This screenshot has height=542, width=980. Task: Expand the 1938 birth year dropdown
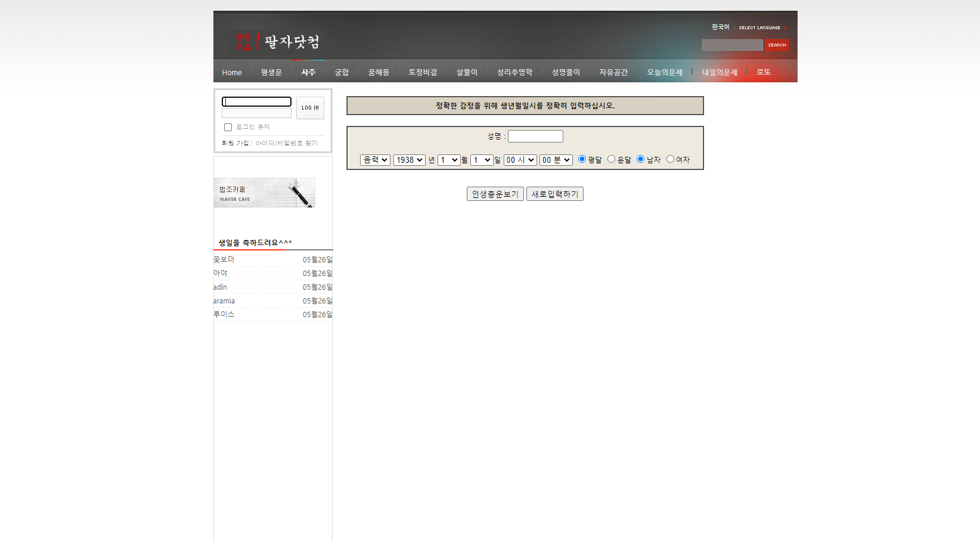click(409, 160)
